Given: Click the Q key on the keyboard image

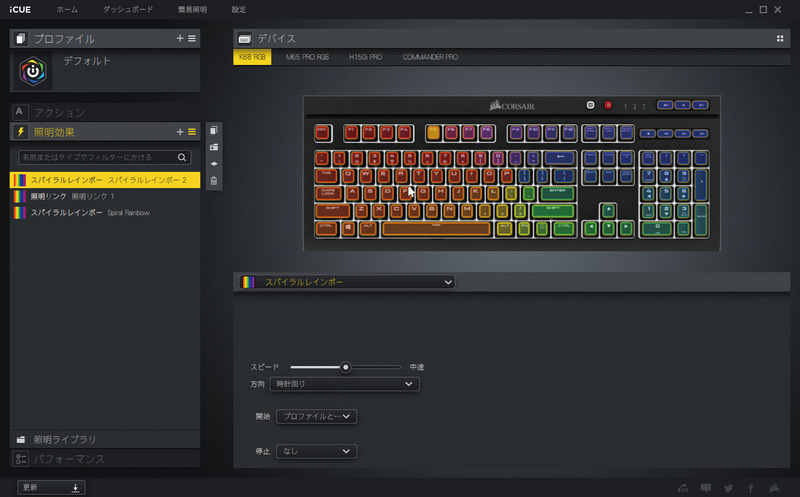Looking at the screenshot, I should [x=348, y=176].
